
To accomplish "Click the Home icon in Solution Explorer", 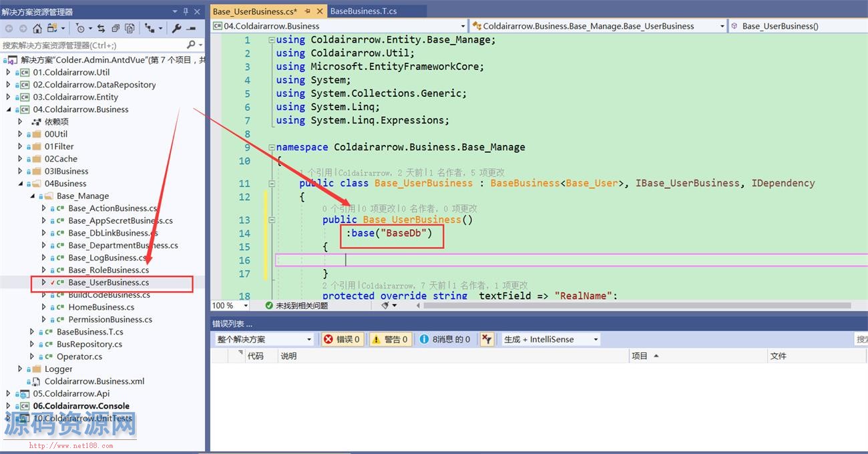I will click(37, 28).
